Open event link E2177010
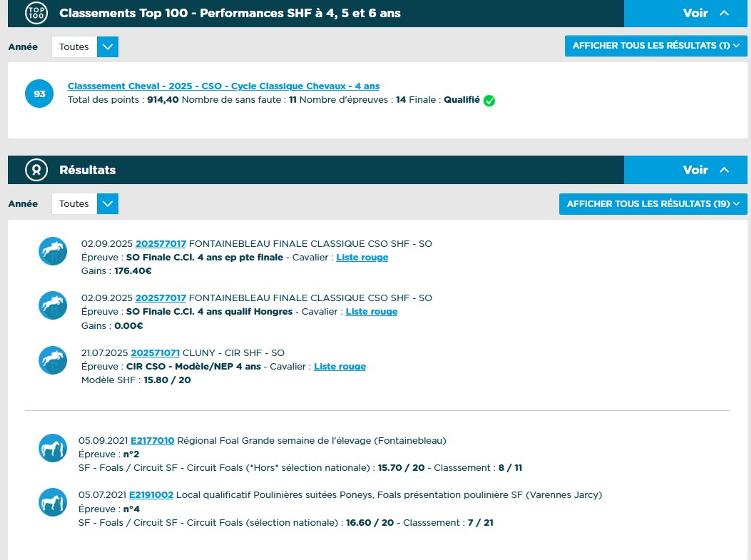This screenshot has height=560, width=751. tap(152, 441)
